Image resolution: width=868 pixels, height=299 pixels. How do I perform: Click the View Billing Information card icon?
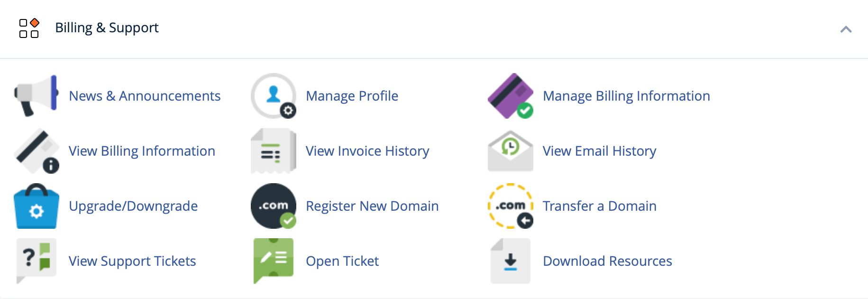coord(37,151)
